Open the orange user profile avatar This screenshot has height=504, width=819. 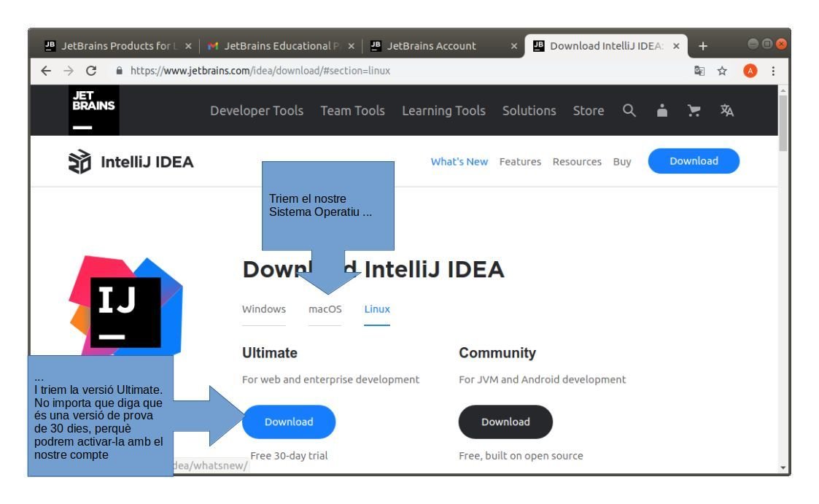(x=750, y=71)
